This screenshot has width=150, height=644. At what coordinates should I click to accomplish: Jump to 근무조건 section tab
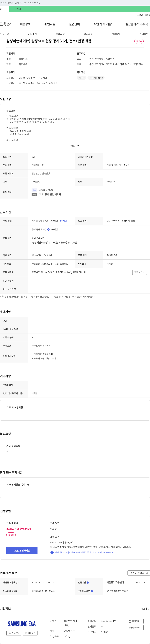pyautogui.click(x=32, y=34)
